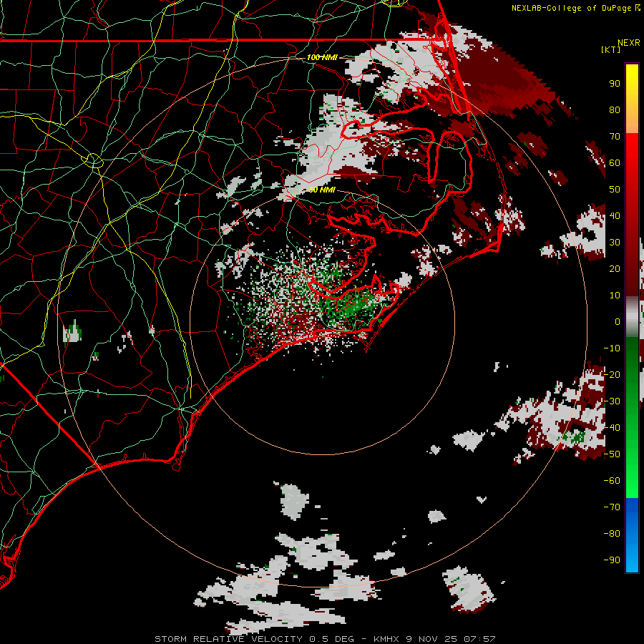Click the NEXR label above the color bar
The image size is (644, 644).
point(629,43)
